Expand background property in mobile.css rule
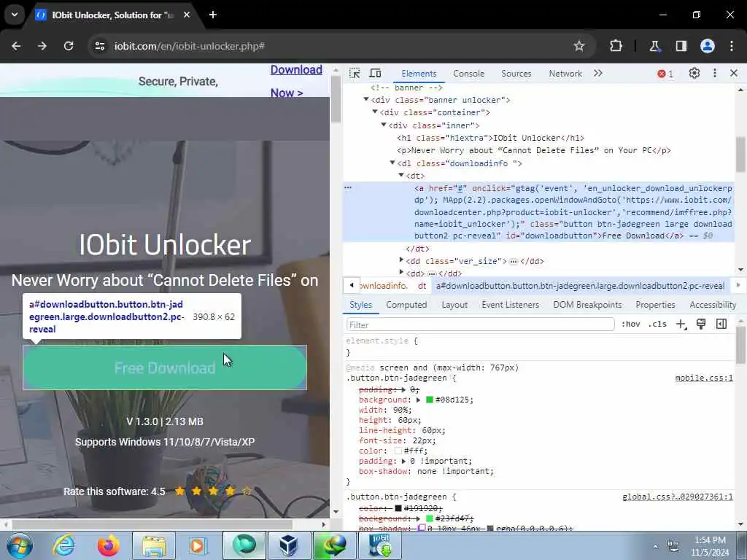This screenshot has height=560, width=747. 418,400
